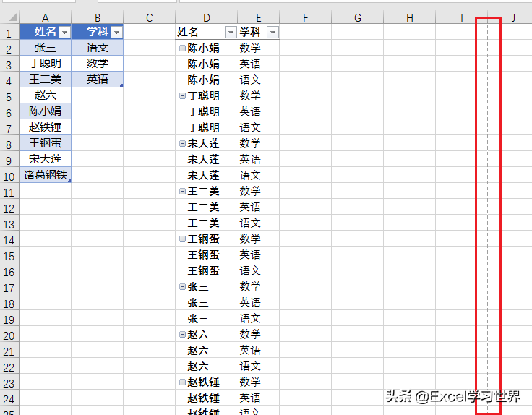Collapse the 张三 group in pivot table
Viewport: 532px width, 415px height.
[182, 287]
